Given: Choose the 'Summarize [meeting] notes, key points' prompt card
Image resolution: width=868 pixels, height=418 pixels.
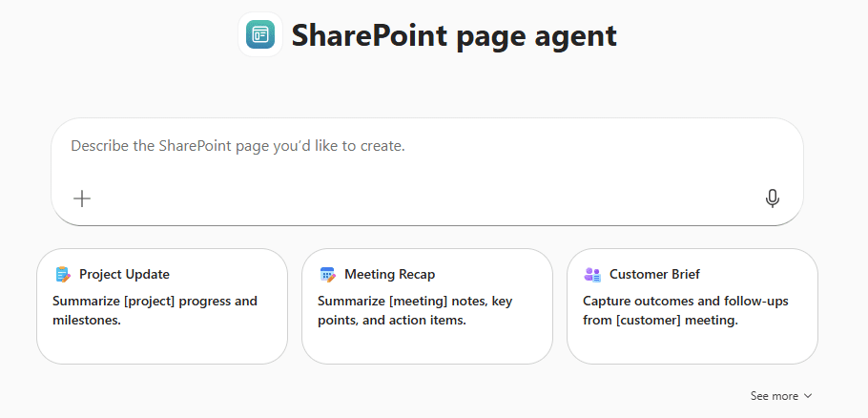Looking at the screenshot, I should pyautogui.click(x=426, y=306).
